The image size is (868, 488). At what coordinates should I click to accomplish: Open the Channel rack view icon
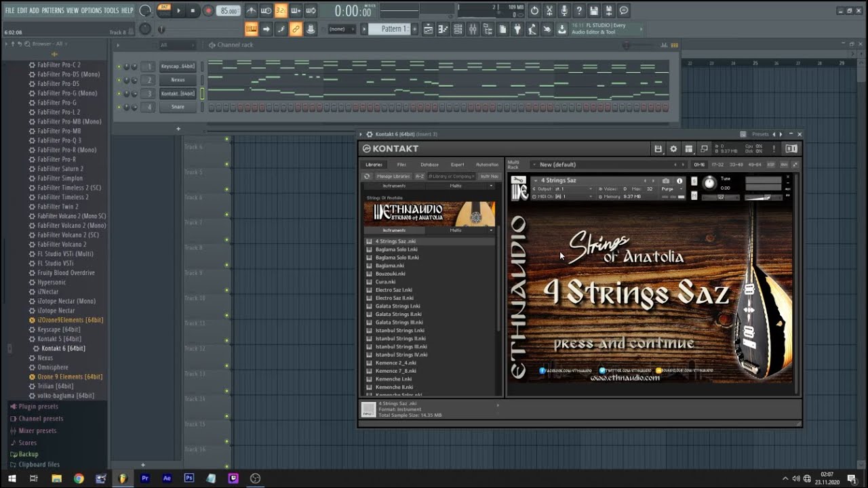coord(458,29)
